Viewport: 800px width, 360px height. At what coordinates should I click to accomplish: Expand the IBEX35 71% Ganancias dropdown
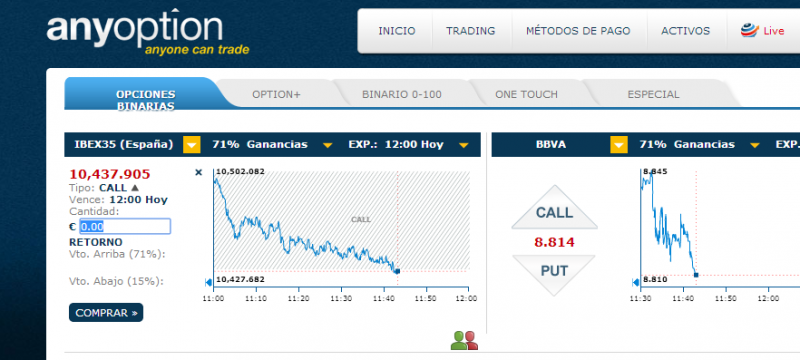328,145
